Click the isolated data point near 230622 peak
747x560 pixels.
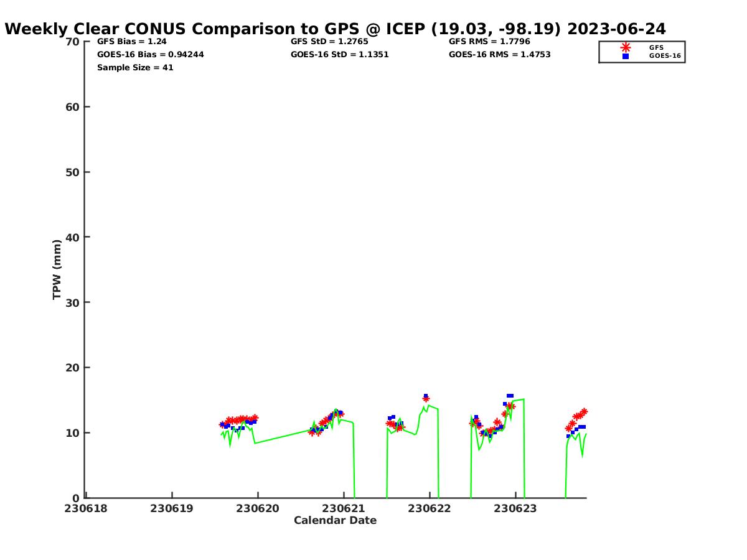point(426,397)
